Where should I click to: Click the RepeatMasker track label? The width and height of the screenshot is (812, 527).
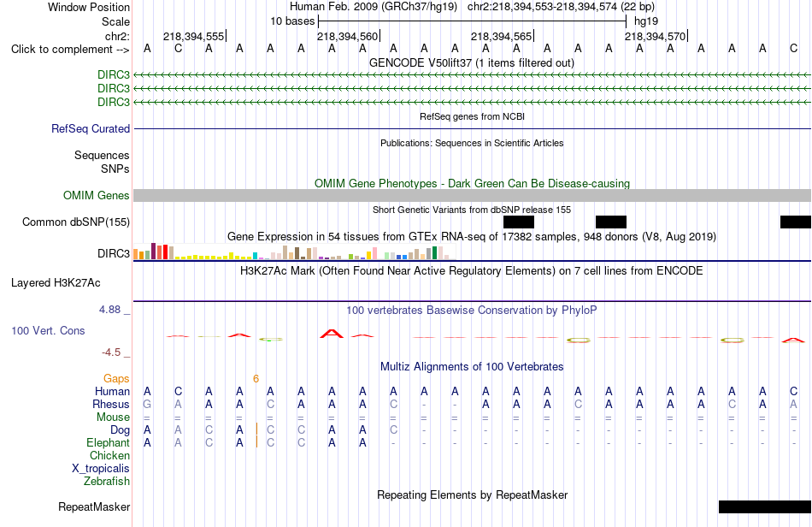pyautogui.click(x=94, y=506)
